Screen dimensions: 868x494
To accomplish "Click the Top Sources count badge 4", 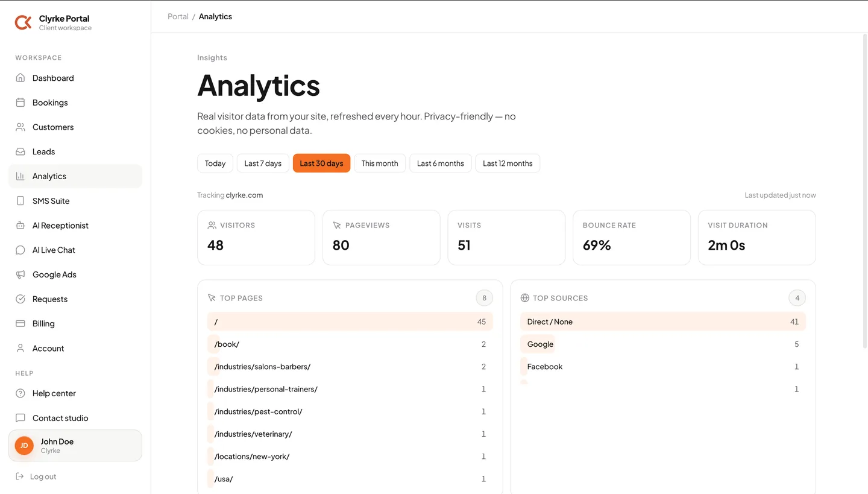I will [797, 298].
